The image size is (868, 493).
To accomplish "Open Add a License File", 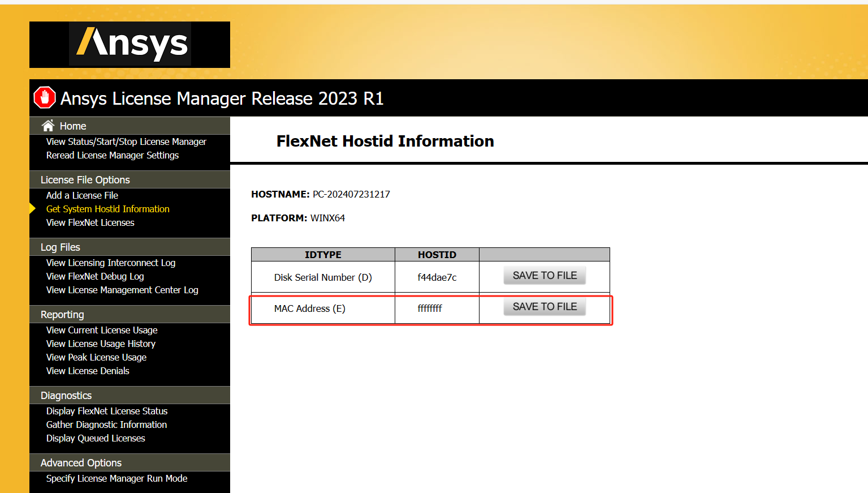I will tap(82, 195).
